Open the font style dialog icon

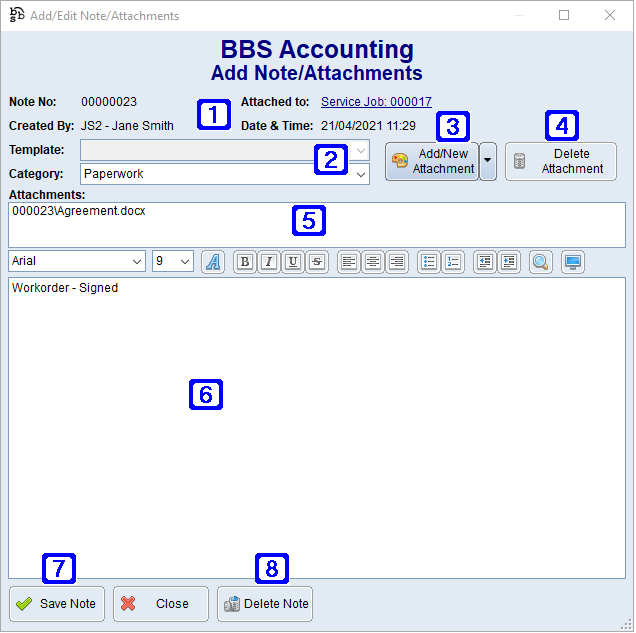click(213, 262)
